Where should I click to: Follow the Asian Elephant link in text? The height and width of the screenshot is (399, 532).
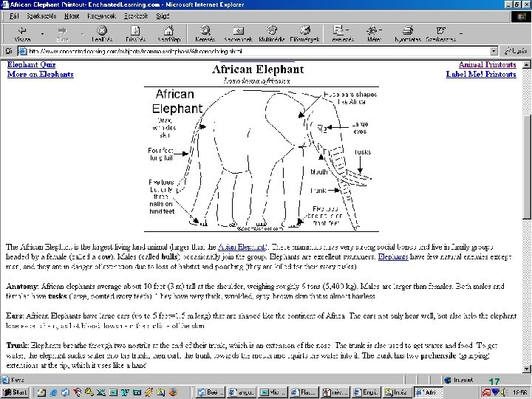tap(242, 247)
